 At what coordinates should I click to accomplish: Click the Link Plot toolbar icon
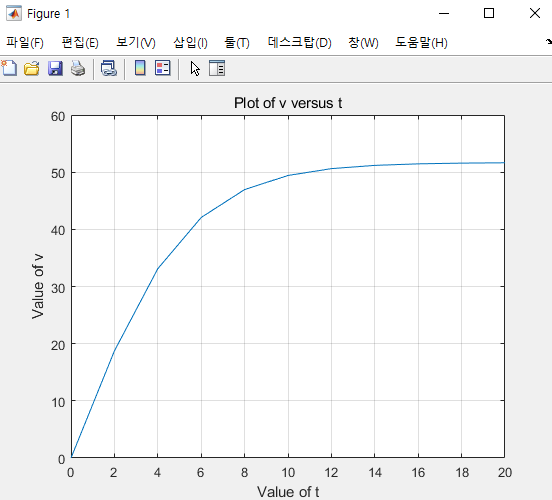point(109,68)
